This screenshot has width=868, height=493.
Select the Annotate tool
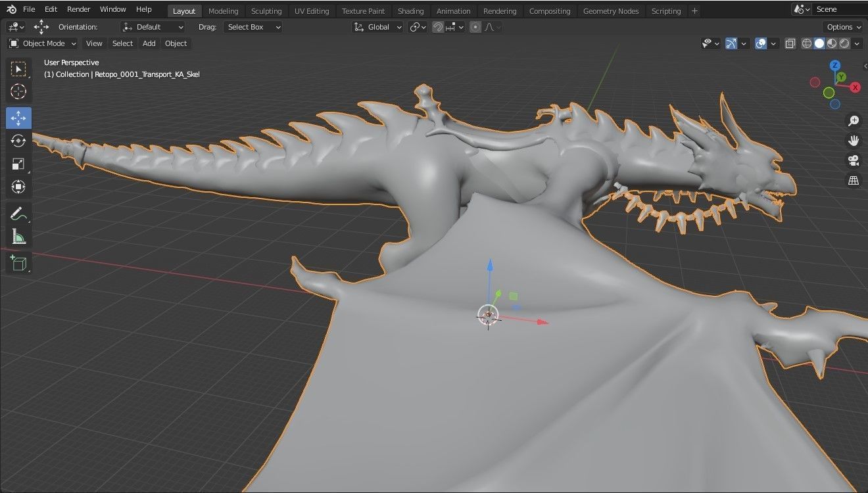(x=18, y=214)
